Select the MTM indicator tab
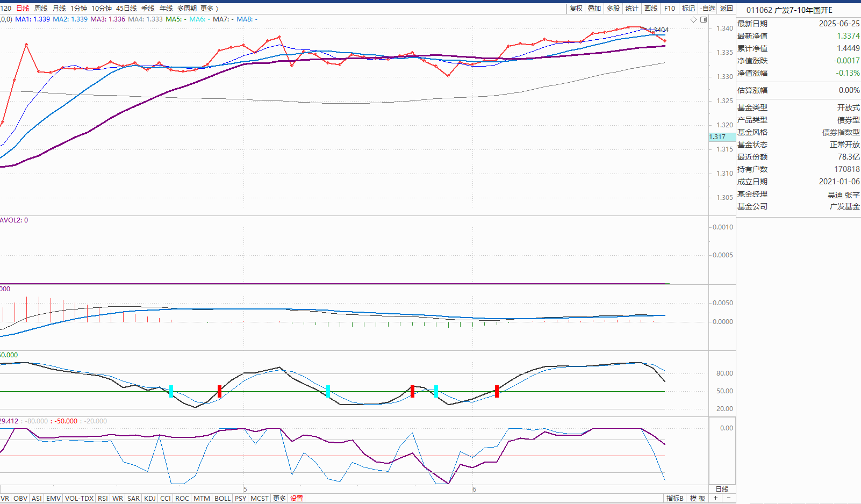The image size is (861, 504). [202, 499]
